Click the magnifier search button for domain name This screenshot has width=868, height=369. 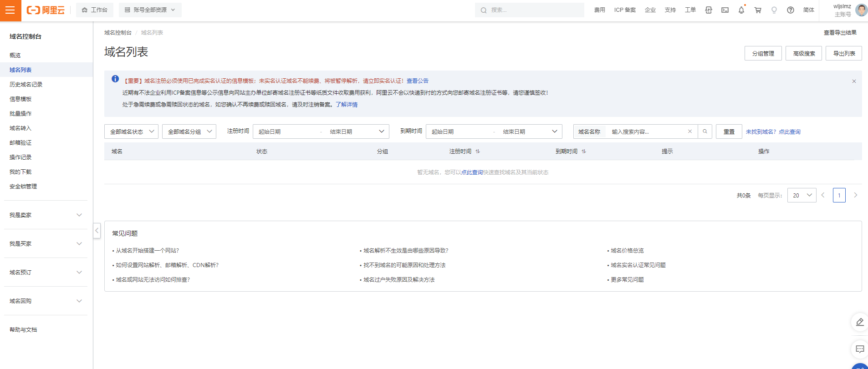(705, 131)
